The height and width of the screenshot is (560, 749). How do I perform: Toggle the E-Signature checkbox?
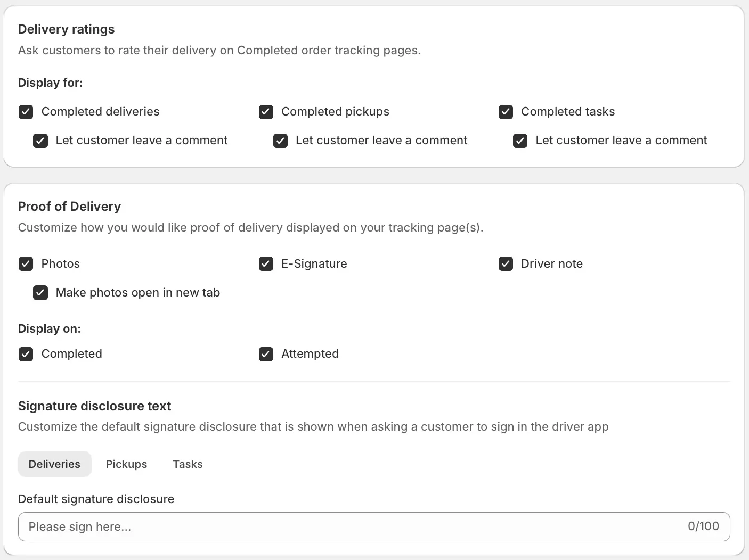(x=266, y=264)
